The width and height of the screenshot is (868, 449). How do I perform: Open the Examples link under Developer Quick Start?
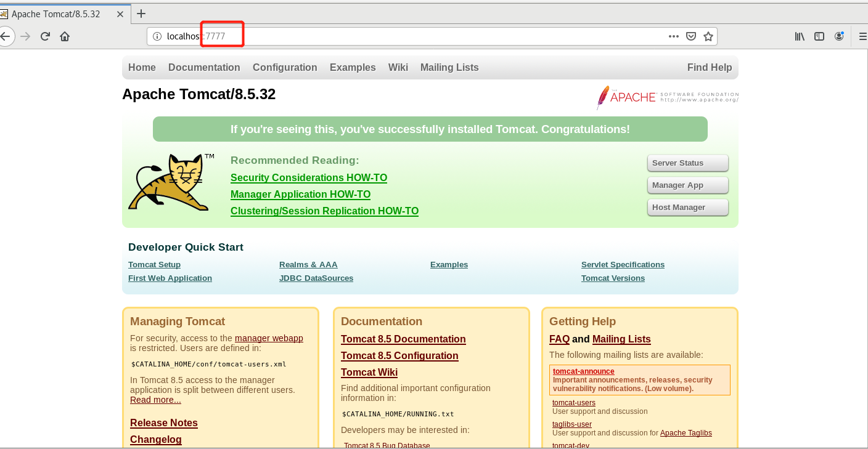449,265
